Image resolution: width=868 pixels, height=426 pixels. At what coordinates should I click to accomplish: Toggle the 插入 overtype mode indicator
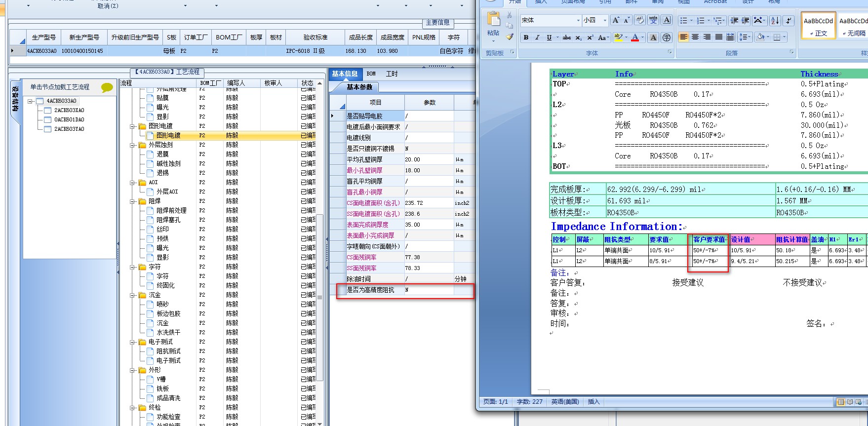[x=593, y=402]
